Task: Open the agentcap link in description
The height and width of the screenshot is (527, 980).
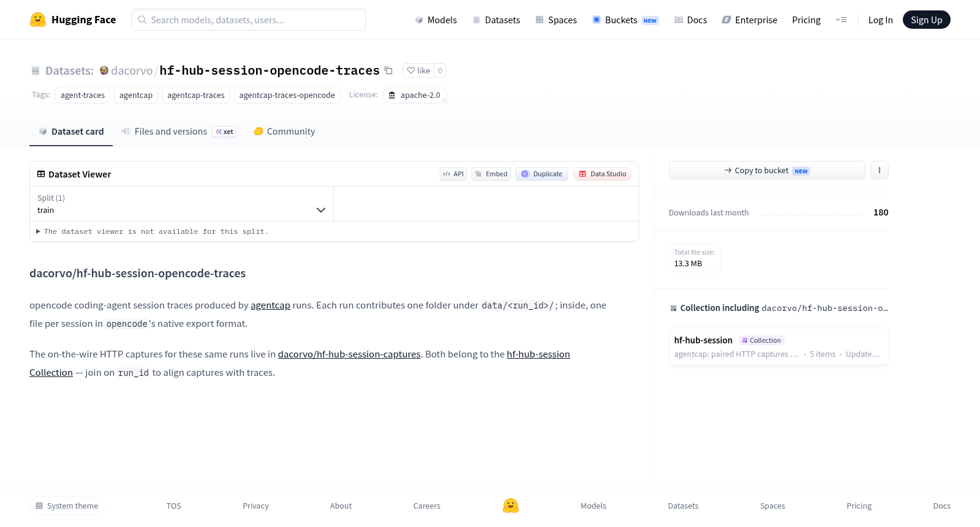Action: click(270, 305)
